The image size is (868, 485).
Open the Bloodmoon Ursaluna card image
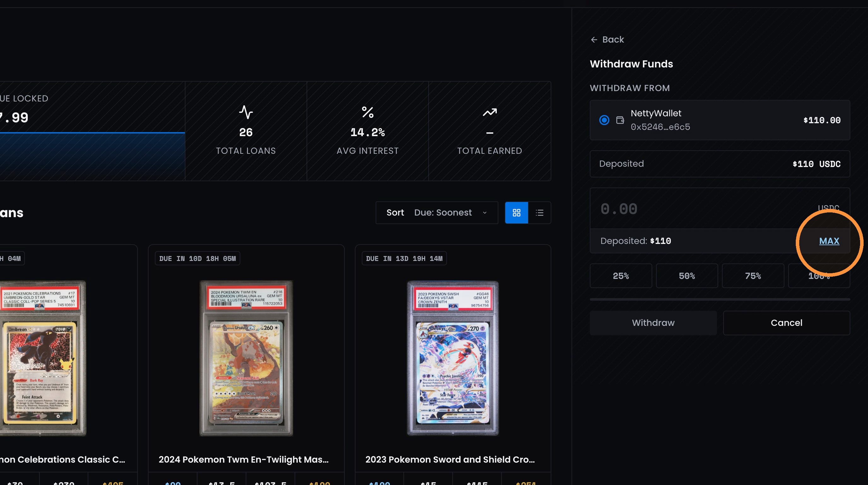click(x=246, y=358)
